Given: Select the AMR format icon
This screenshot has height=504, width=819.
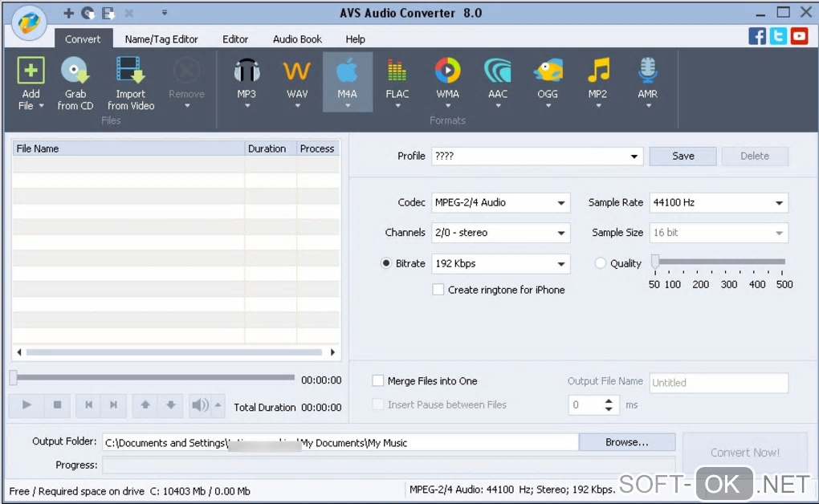Looking at the screenshot, I should 648,71.
